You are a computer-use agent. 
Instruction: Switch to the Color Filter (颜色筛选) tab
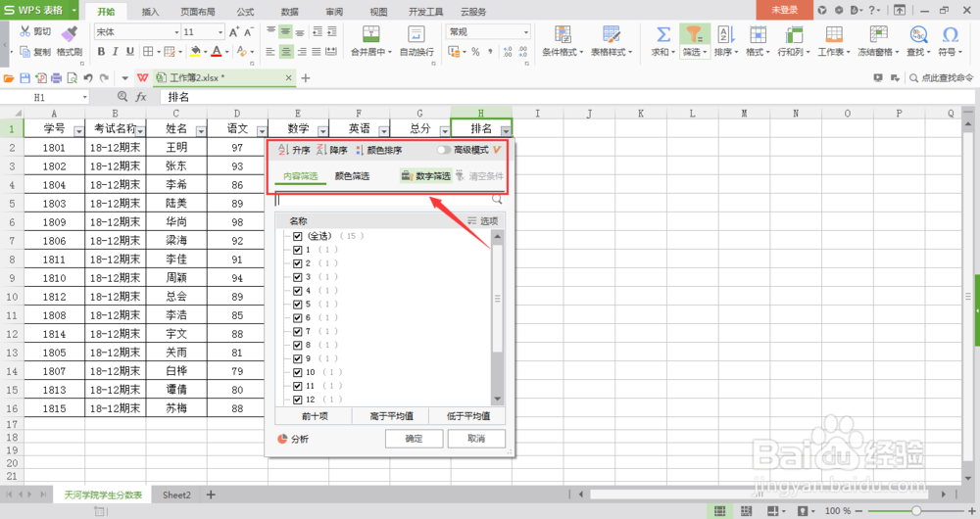click(x=352, y=176)
